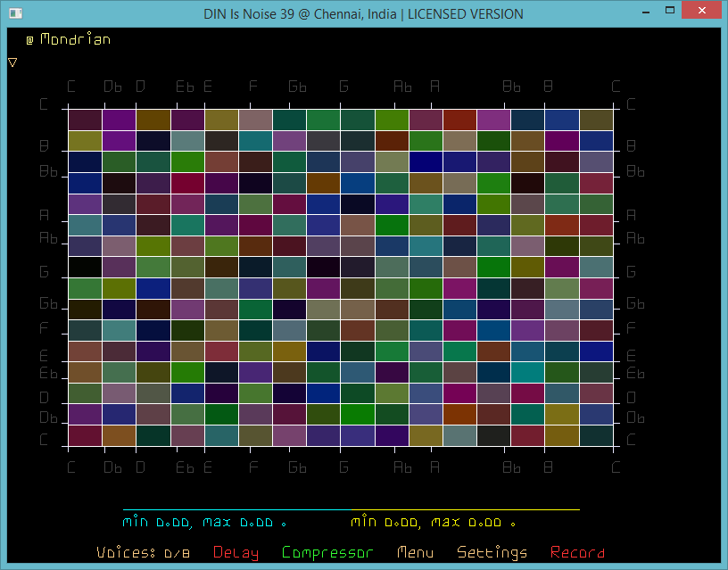
Task: Expand the yellow triangle below Mondrian label
Action: point(12,62)
